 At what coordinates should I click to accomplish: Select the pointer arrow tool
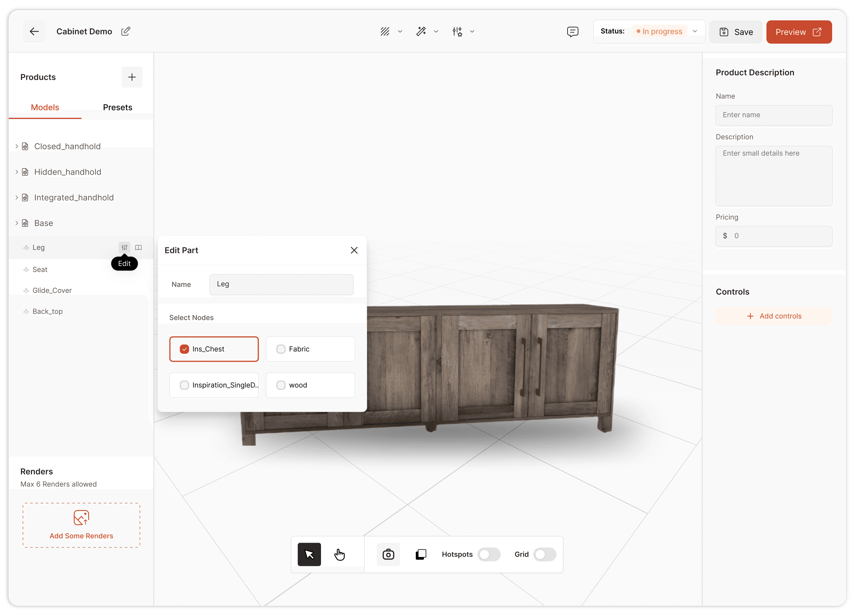(x=309, y=554)
